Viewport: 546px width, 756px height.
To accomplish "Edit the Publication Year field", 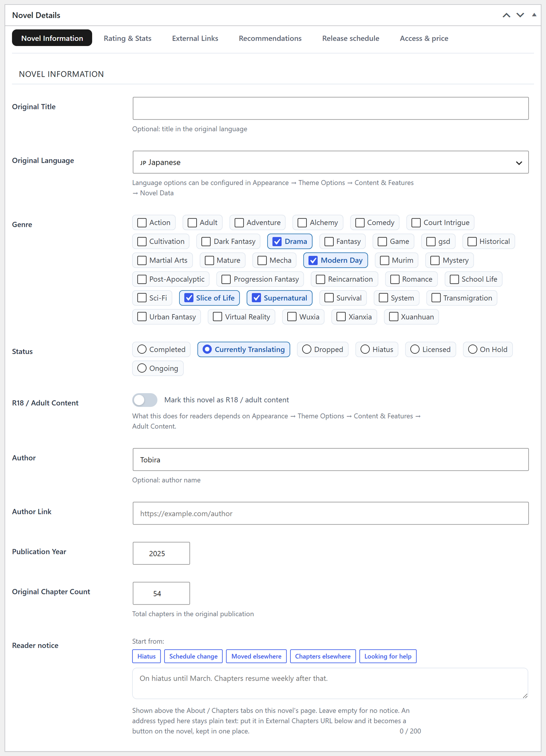I will click(161, 553).
